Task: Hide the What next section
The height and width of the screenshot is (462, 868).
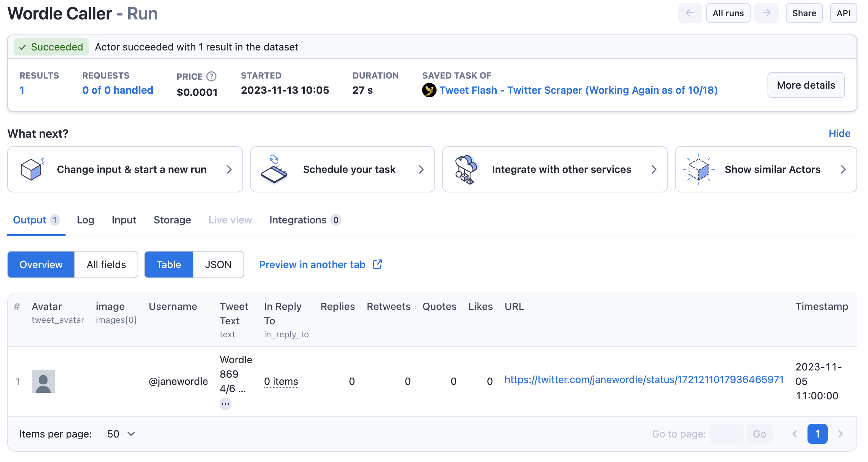Action: 840,133
